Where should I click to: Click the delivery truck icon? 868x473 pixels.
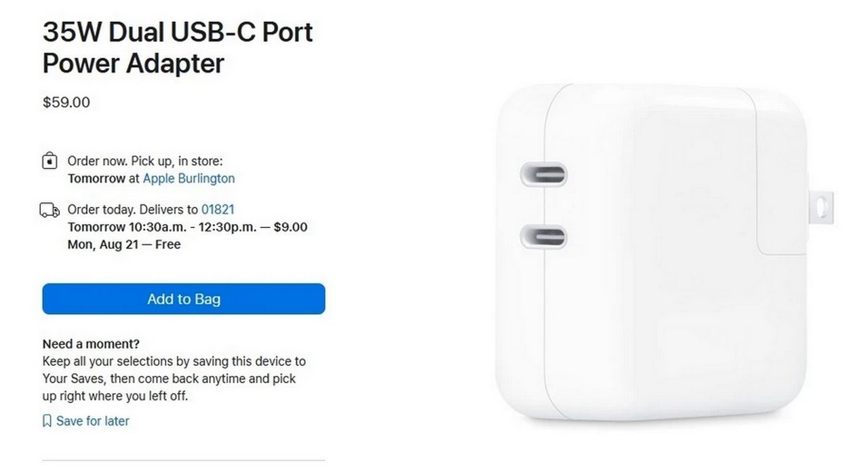coord(50,210)
